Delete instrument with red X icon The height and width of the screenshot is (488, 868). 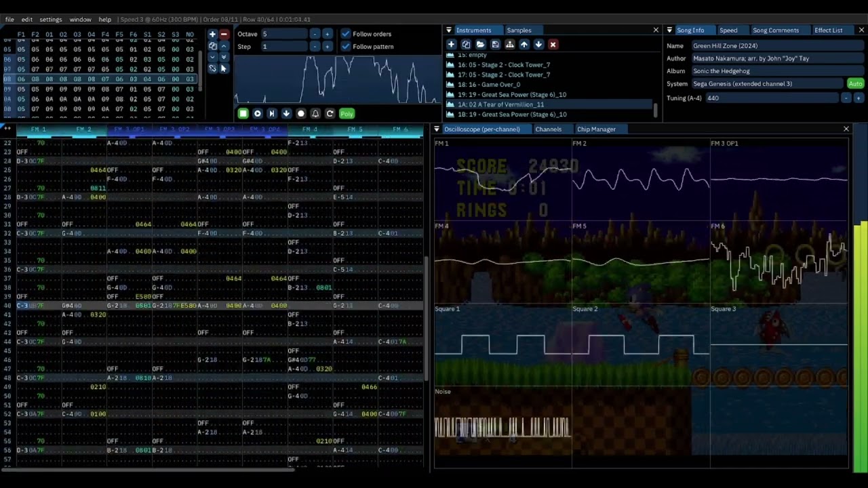click(553, 45)
